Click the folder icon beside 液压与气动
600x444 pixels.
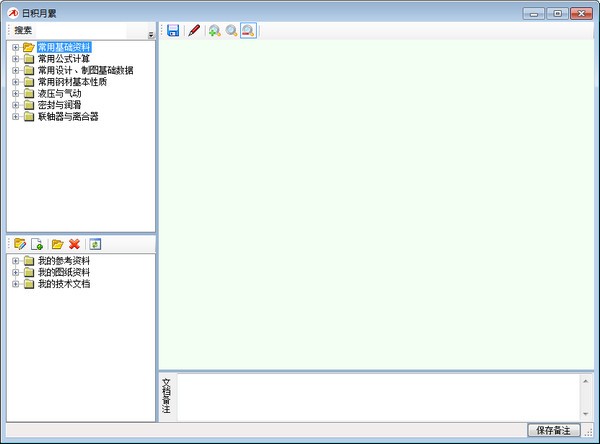point(29,93)
